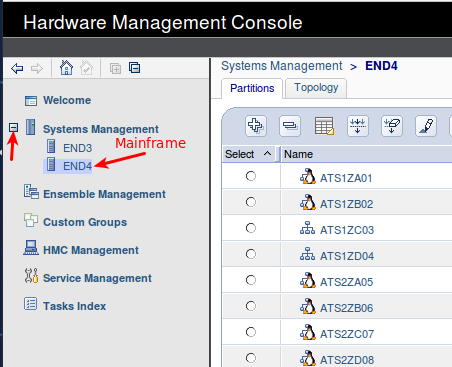452x367 pixels.
Task: Select radio button for ATS1ZC03
Action: pyautogui.click(x=251, y=228)
